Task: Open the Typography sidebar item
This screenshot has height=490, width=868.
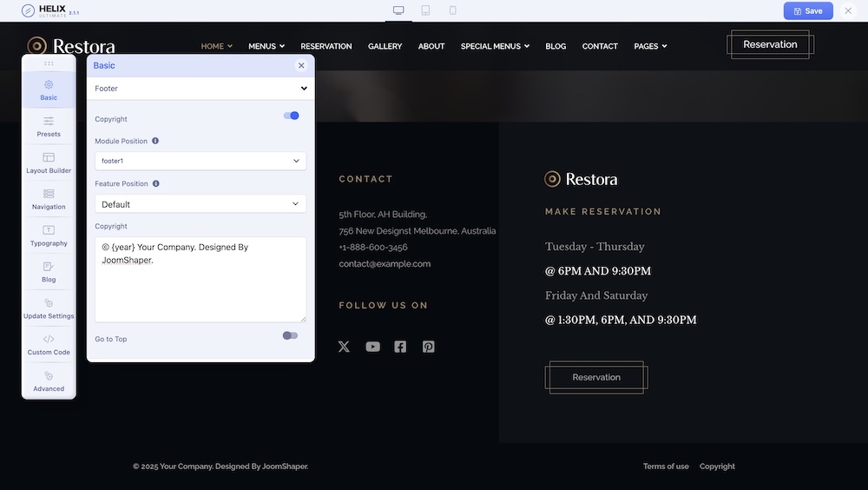Action: 49,235
